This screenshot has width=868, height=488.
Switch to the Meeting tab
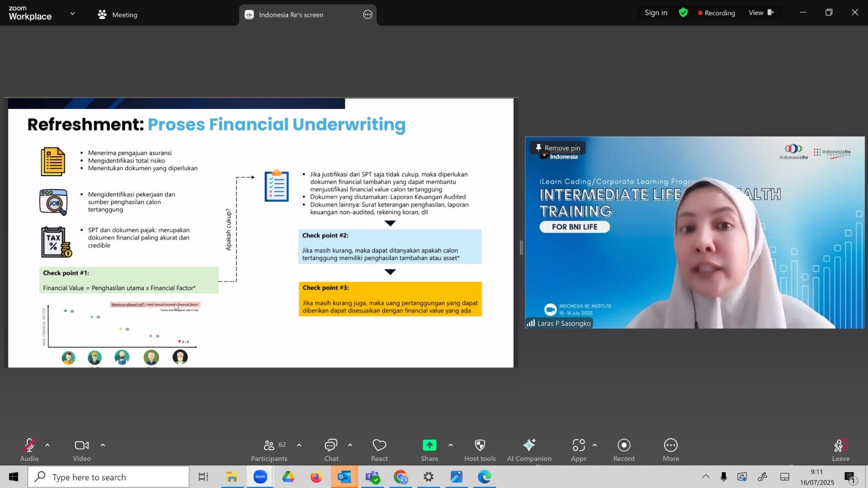[x=118, y=15]
